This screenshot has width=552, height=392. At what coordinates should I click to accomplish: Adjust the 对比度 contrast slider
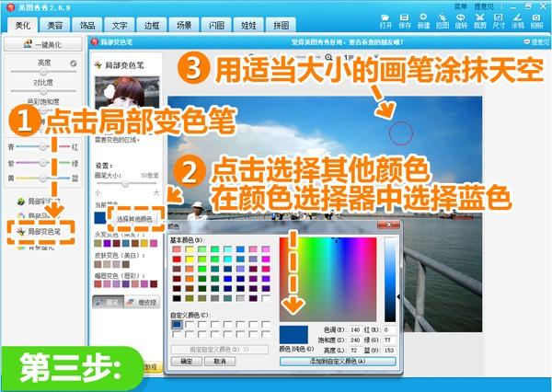click(x=43, y=91)
